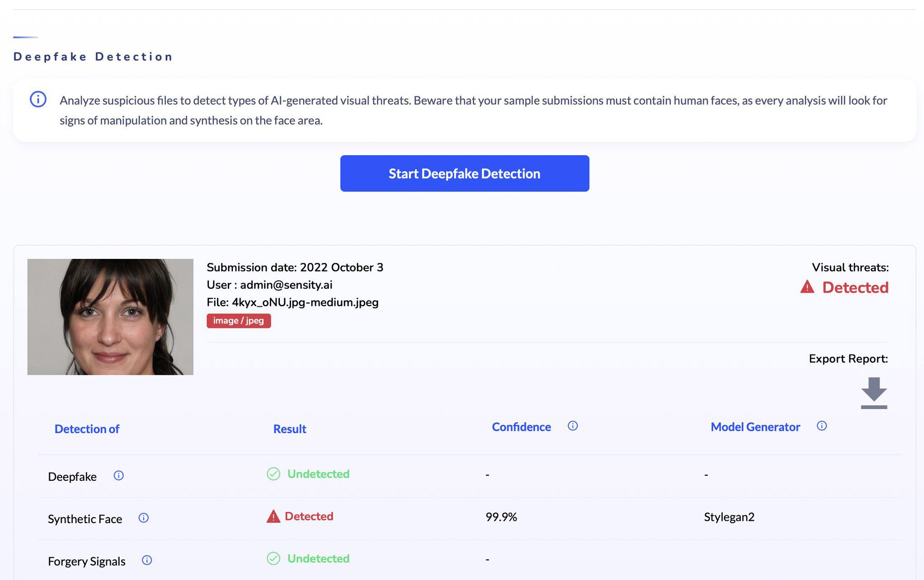Select the Confidence column header
924x580 pixels.
pos(521,427)
